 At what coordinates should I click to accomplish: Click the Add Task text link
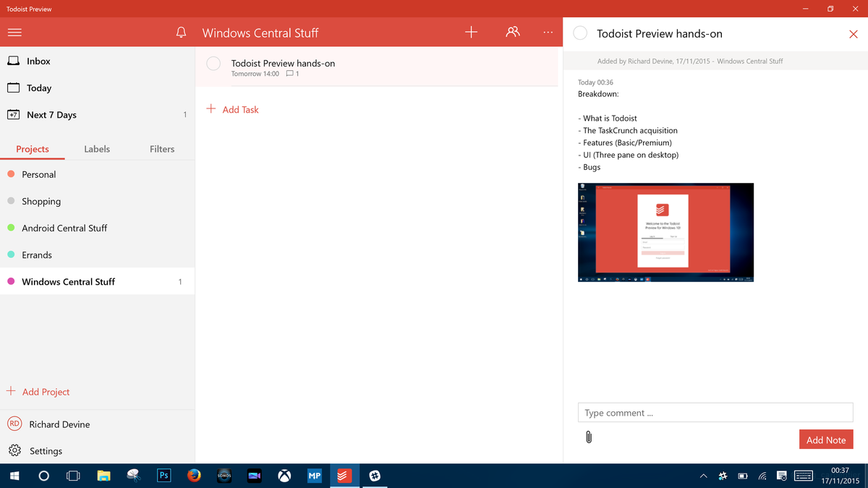[x=240, y=110]
